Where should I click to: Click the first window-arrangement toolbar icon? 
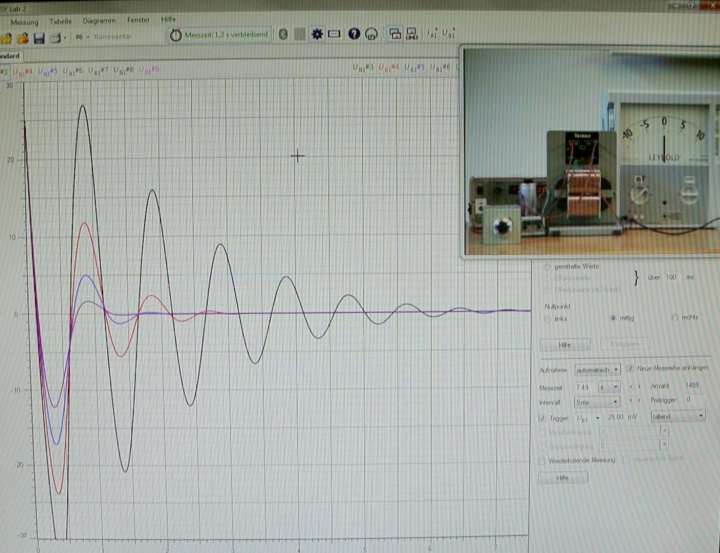tap(395, 34)
